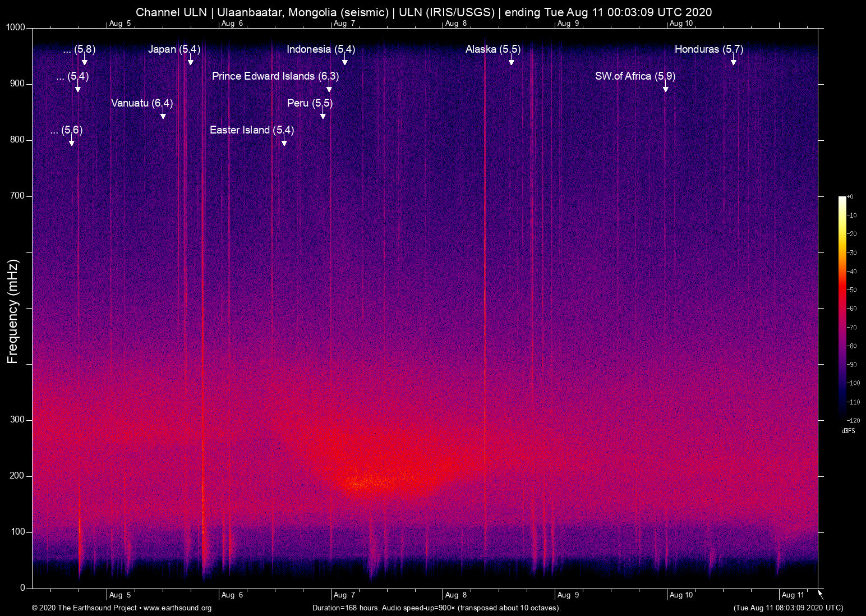Viewport: 866px width, 616px height.
Task: Click the Aug 5 label on the top axis
Action: [120, 24]
